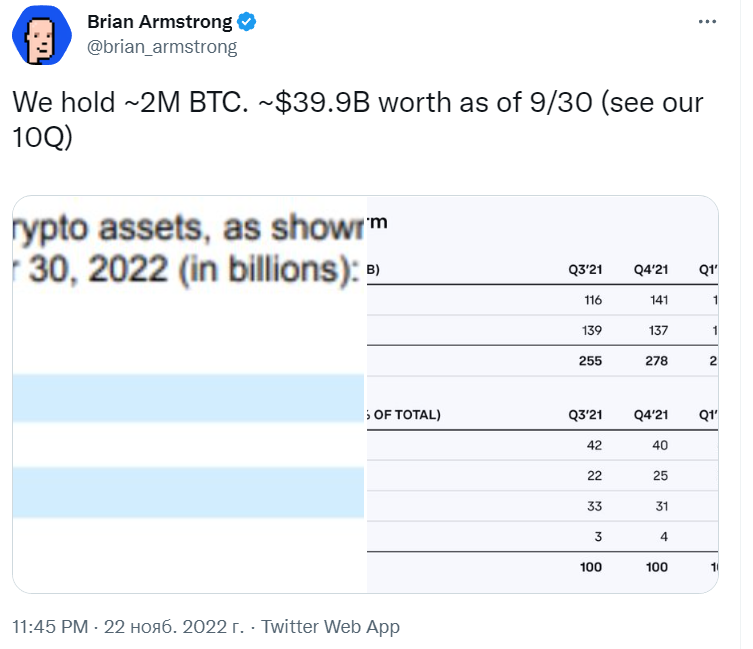Click the upper light blue highlighted row

188,398
